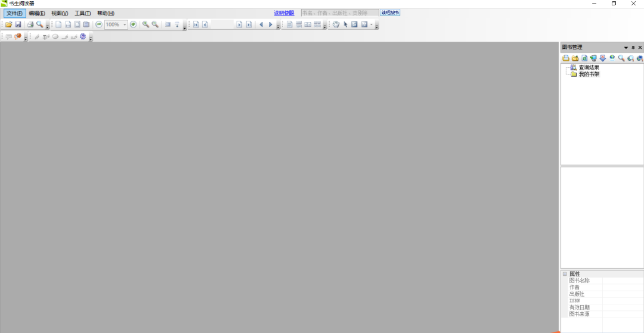Screen dimensions: 644x333
Task: Open the 工具(T) menu
Action: coord(82,13)
